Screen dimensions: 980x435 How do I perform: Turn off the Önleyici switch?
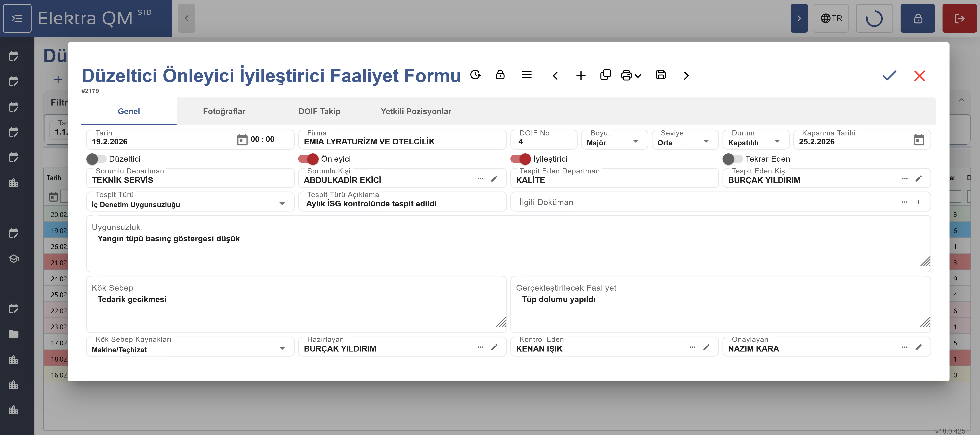[x=308, y=159]
